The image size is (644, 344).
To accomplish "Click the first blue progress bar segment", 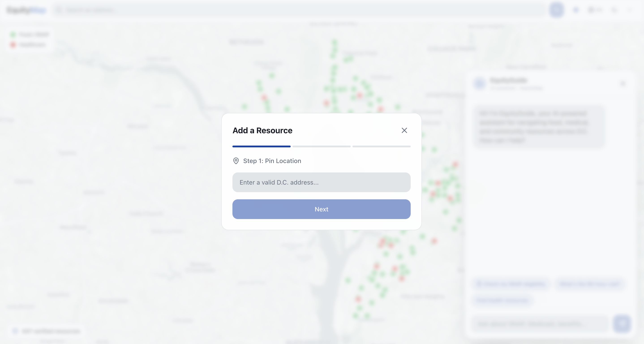I will point(261,146).
